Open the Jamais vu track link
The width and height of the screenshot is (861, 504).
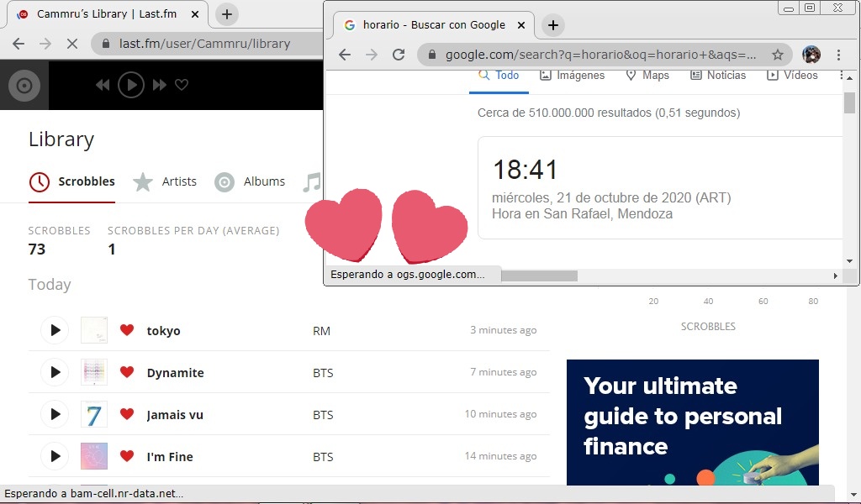175,415
